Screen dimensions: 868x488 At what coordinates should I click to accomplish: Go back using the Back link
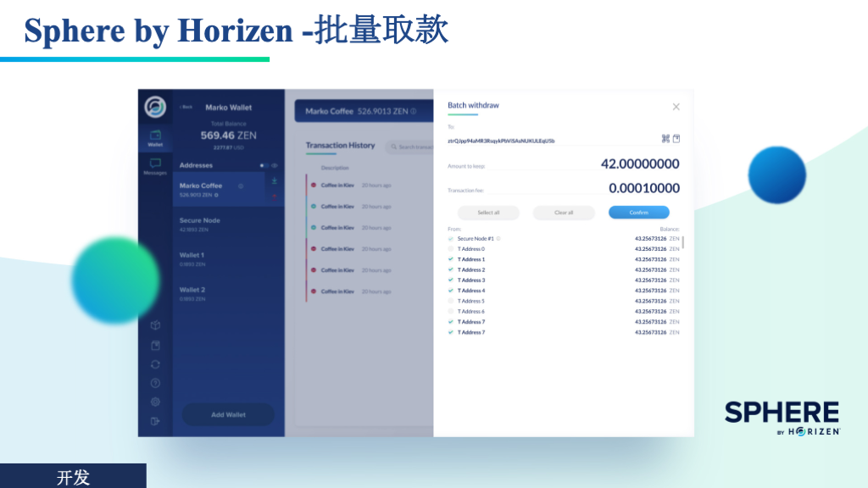click(186, 108)
